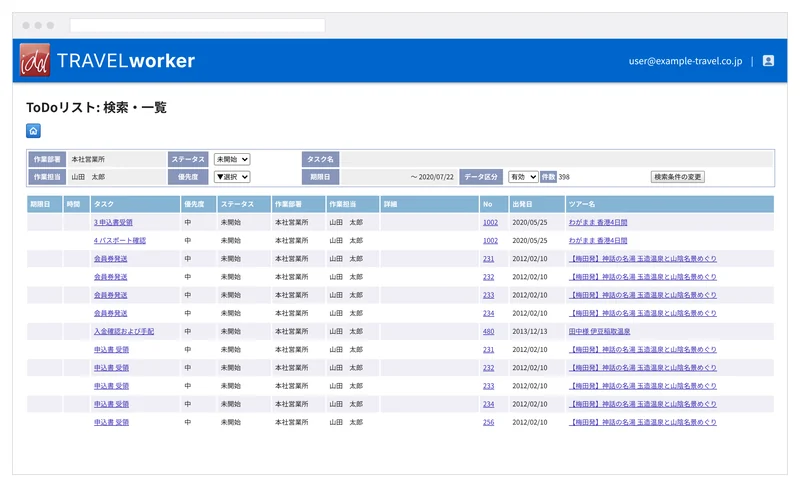
Task: Click the browser address bar field
Action: click(197, 25)
